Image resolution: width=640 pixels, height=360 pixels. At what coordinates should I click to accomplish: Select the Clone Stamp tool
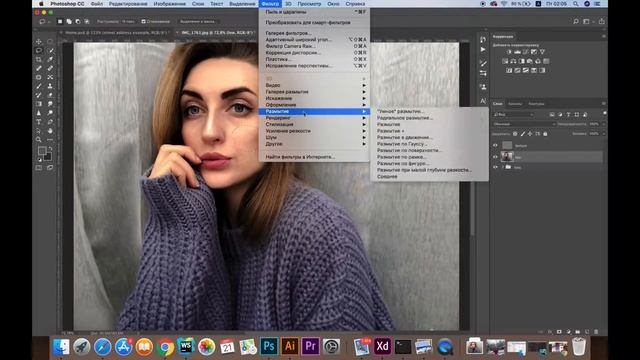[x=50, y=86]
